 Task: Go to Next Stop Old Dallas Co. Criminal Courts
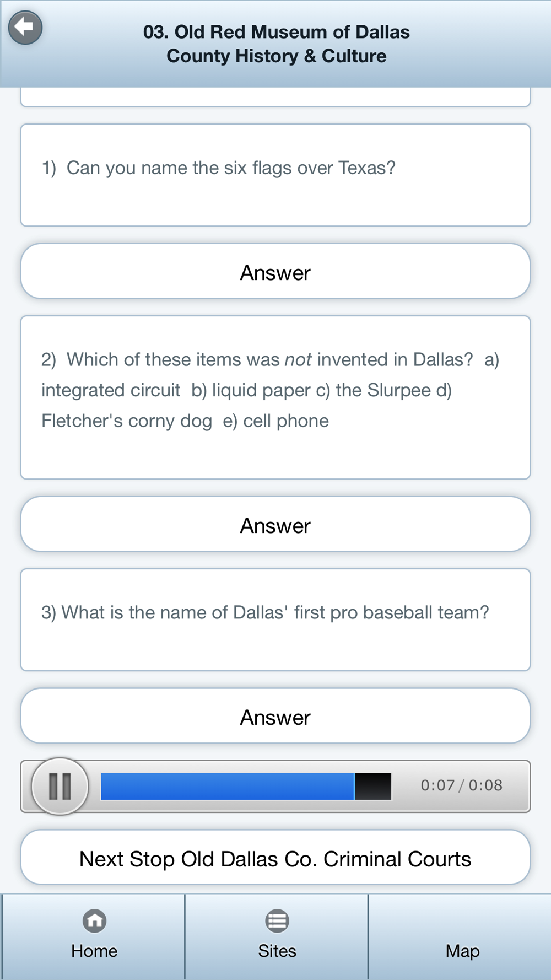point(275,858)
